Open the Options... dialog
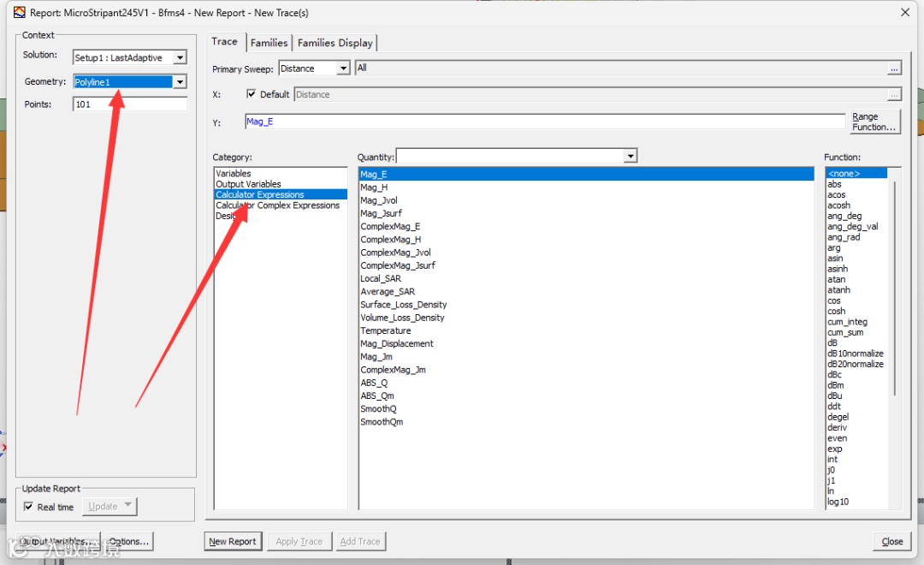Viewport: 924px width, 565px height. click(128, 541)
